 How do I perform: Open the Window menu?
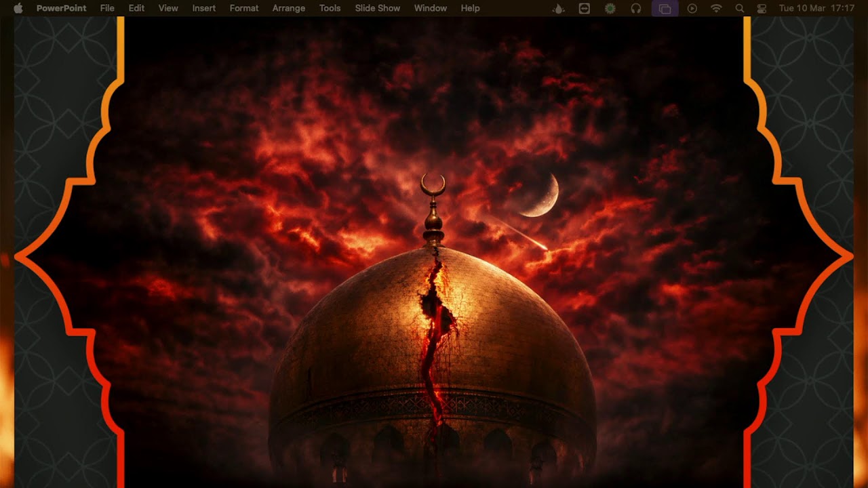click(431, 8)
